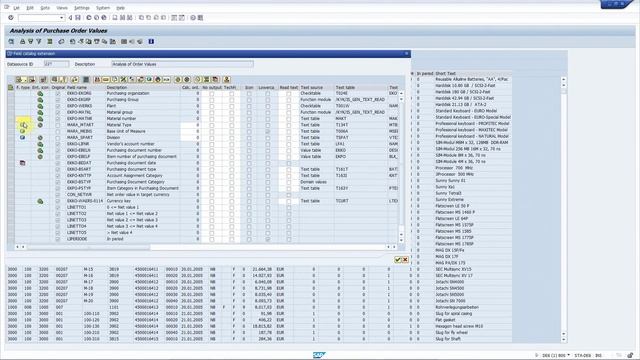This screenshot has width=640, height=360.
Task: Click the Set Filter funnel icon in application toolbar
Action: pyautogui.click(x=39, y=41)
